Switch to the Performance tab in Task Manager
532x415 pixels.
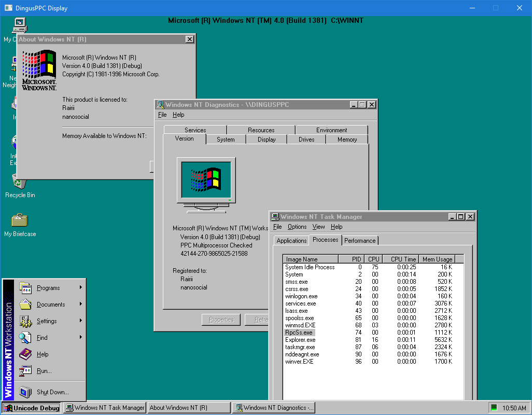tap(360, 241)
